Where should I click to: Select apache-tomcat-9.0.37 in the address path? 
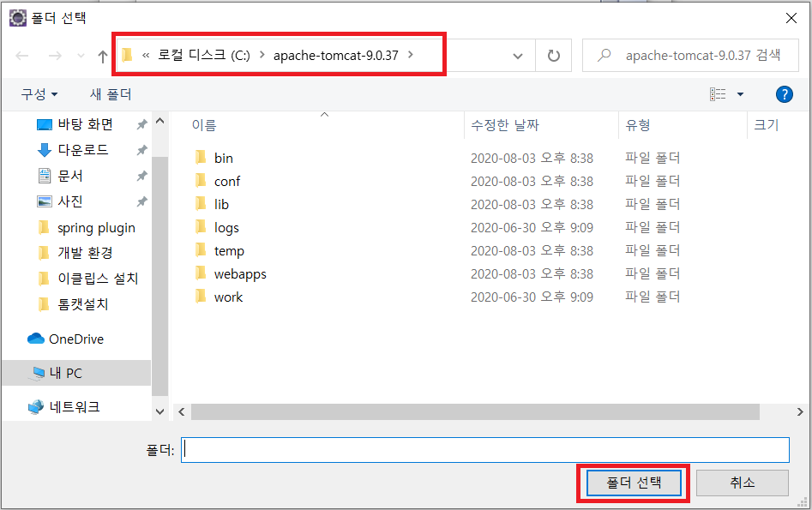[x=336, y=56]
